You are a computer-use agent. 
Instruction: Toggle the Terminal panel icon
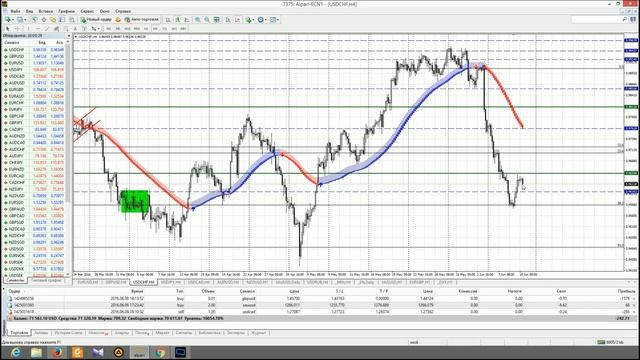tap(62, 20)
